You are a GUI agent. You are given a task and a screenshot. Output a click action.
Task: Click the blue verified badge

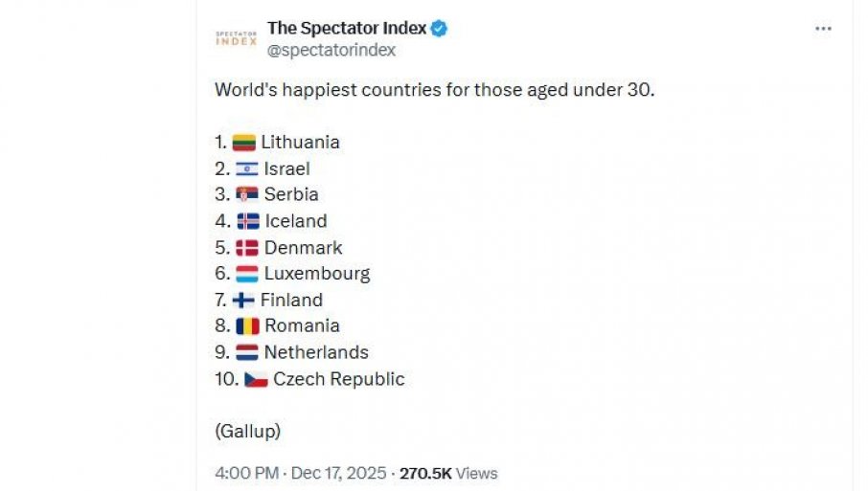(439, 29)
